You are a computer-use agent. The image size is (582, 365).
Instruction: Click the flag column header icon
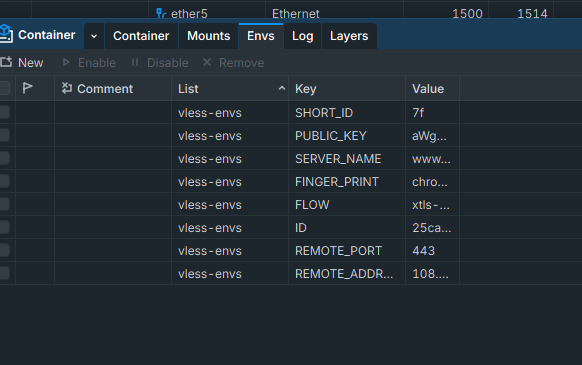(27, 88)
